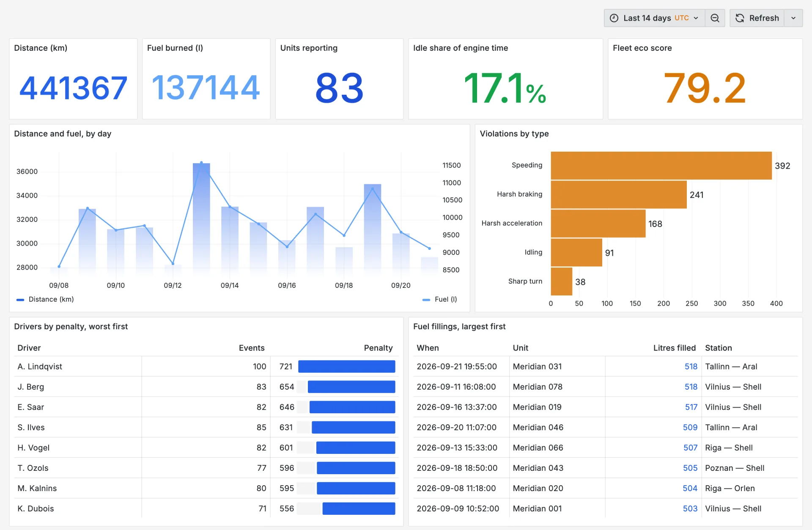Viewport: 812px width, 530px height.
Task: Sort by the Events column header
Action: click(252, 348)
